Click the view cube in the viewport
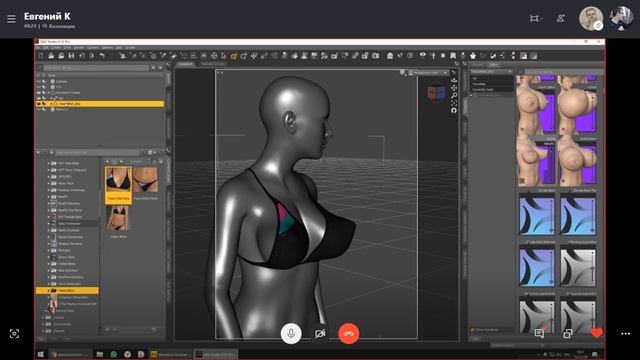 [436, 93]
